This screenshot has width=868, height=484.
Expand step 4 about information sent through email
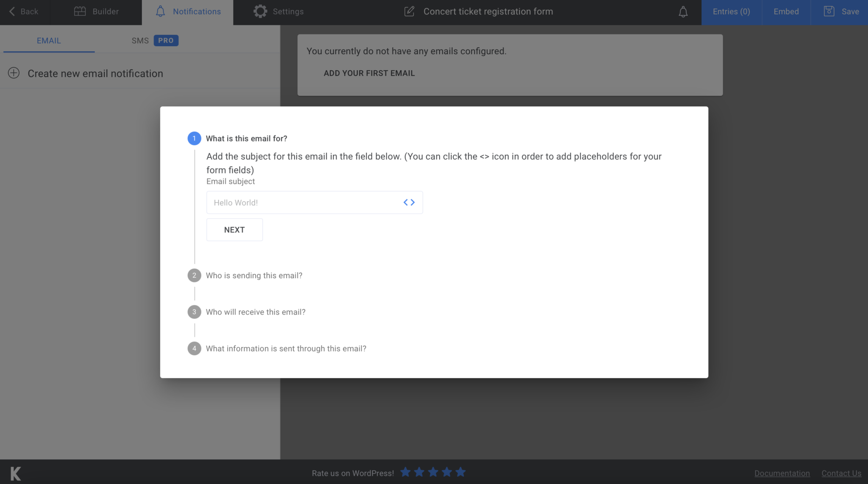coord(286,348)
